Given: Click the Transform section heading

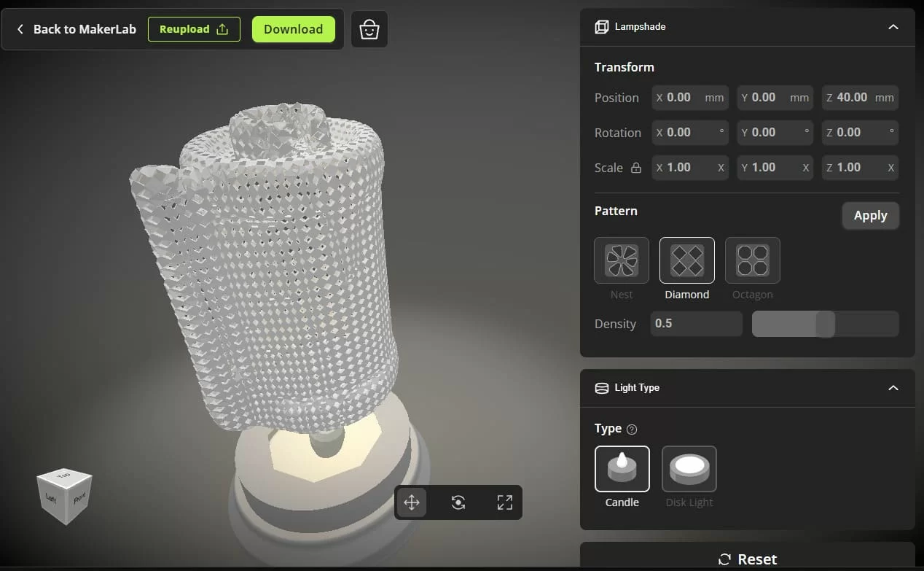Looking at the screenshot, I should pos(624,67).
